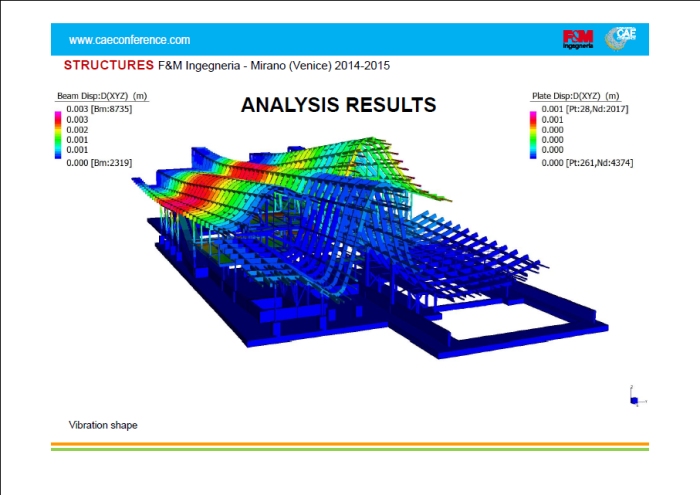Click the red STRUCTURES heading
This screenshot has width=700, height=495.
108,65
